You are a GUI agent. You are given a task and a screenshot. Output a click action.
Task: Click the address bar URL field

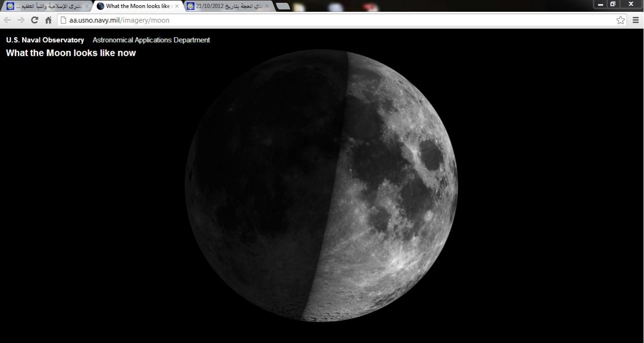point(331,20)
